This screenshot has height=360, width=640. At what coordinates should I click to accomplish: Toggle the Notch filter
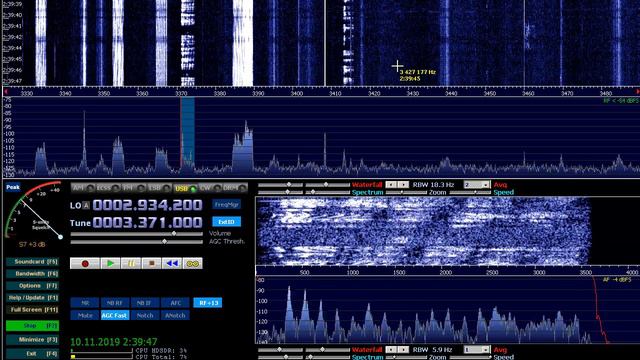pos(144,315)
